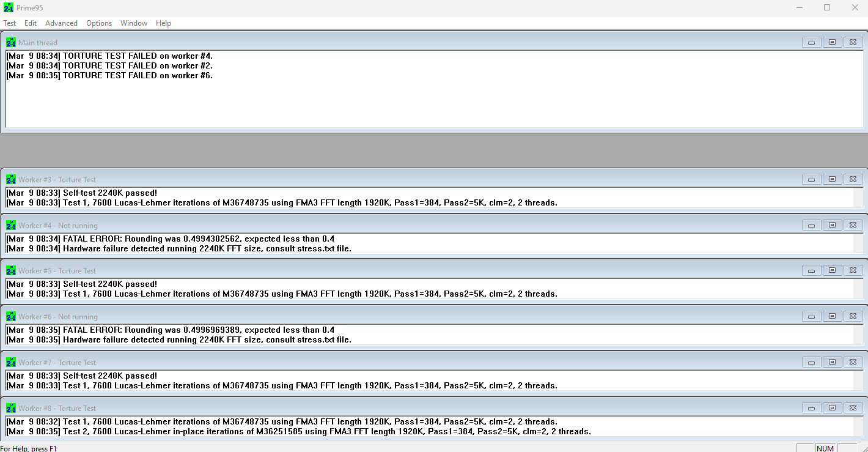Close the Worker #7 child window
The image size is (868, 452).
[853, 362]
